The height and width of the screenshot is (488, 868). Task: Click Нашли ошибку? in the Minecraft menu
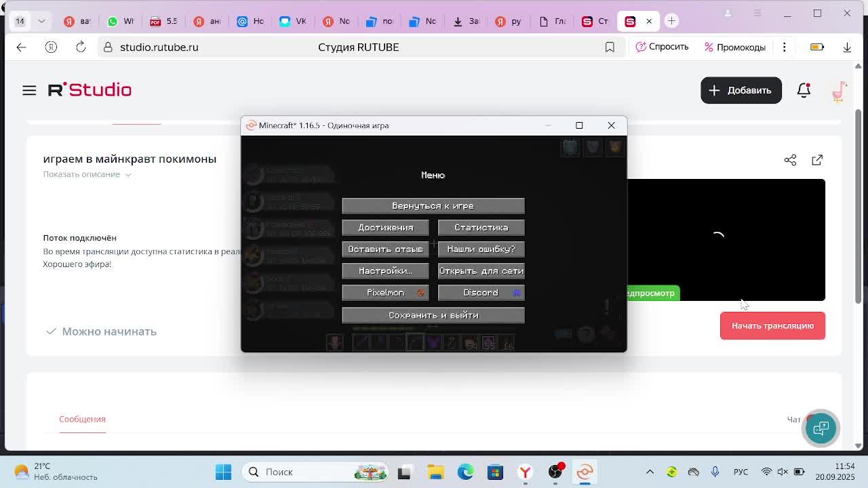[x=481, y=249]
